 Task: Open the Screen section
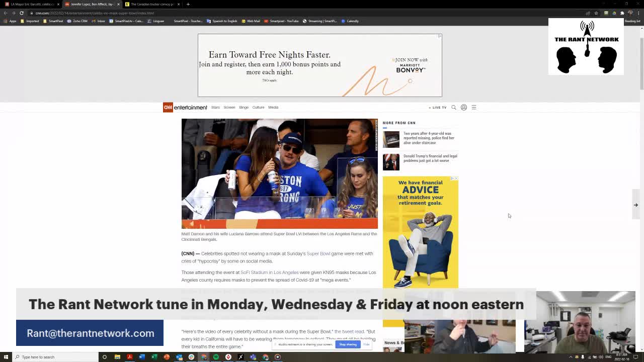[x=229, y=107]
